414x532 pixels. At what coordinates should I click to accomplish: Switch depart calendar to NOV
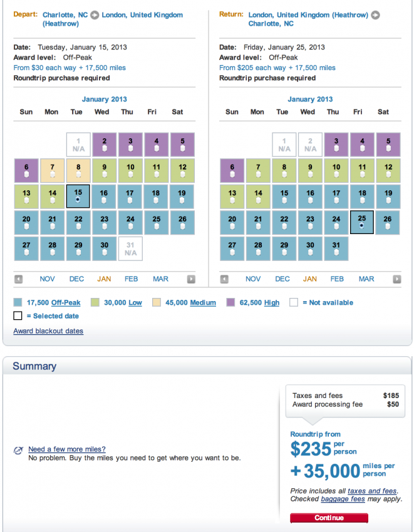pyautogui.click(x=47, y=279)
